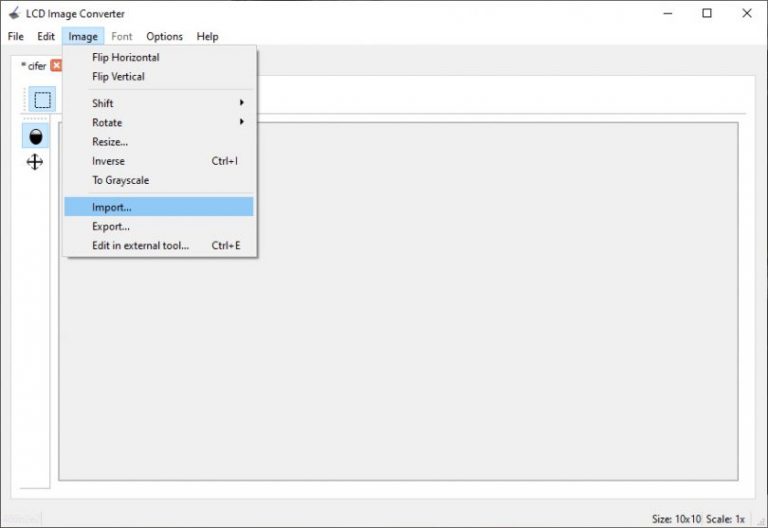768x528 pixels.
Task: Convert image To Grayscale
Action: [x=120, y=180]
